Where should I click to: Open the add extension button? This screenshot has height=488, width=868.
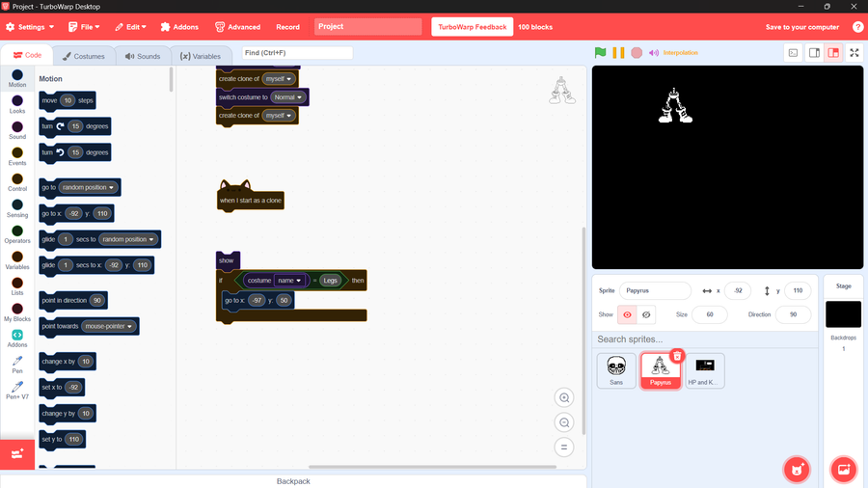pos(17,454)
